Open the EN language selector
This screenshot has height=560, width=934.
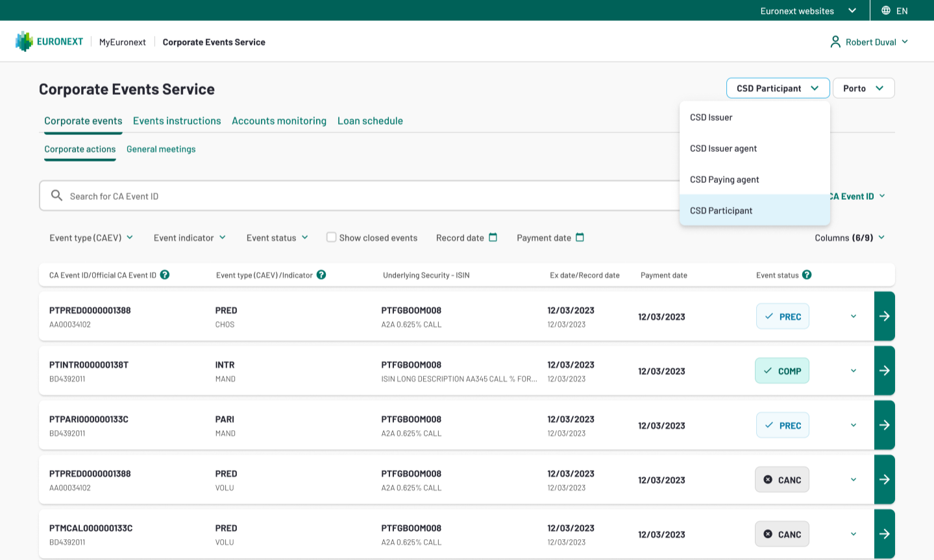tap(894, 10)
